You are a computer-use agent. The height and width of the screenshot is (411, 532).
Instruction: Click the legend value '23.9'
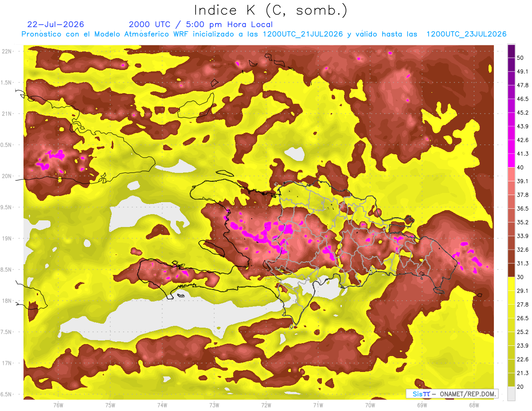pos(522,345)
